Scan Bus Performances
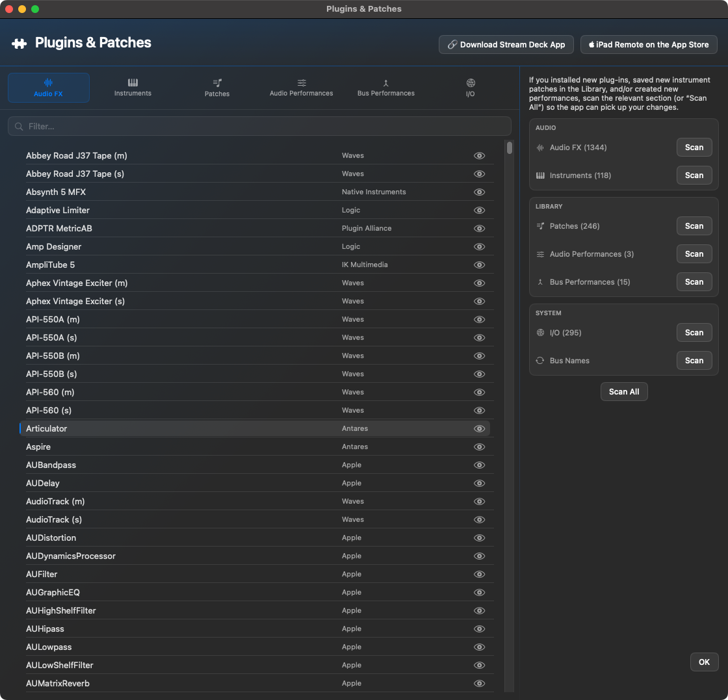The width and height of the screenshot is (728, 700). point(694,282)
